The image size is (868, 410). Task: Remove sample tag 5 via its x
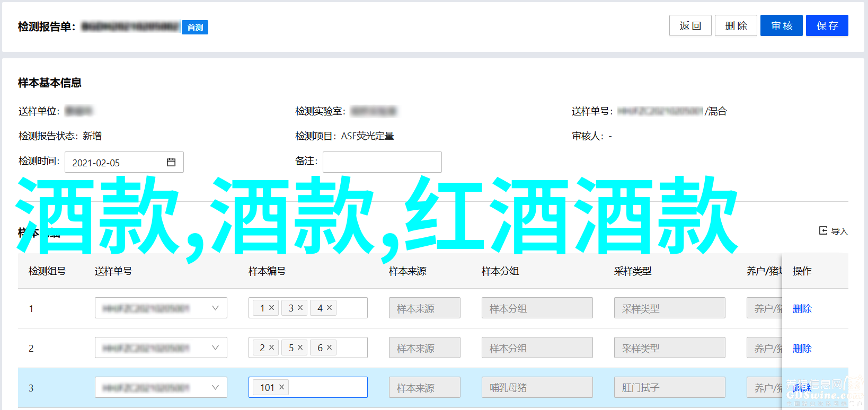click(300, 347)
